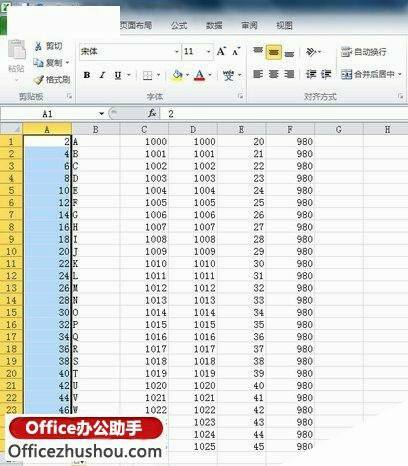Image resolution: width=408 pixels, height=466 pixels.
Task: Click the Cut (剪切) scissors icon
Action: tap(38, 46)
